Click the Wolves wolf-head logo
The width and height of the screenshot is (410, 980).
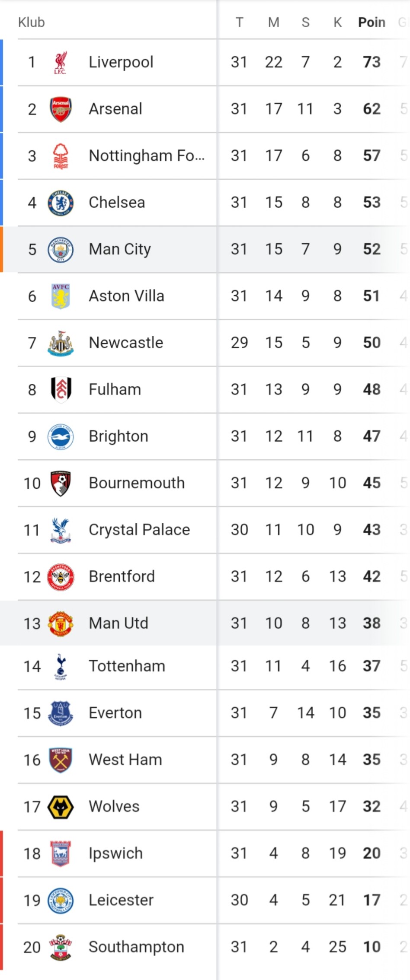tap(61, 807)
